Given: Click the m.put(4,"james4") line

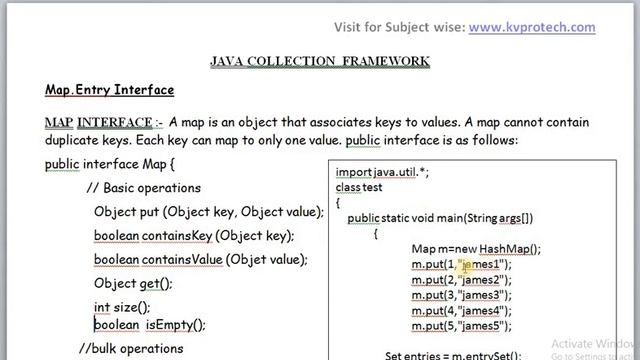Looking at the screenshot, I should (x=461, y=311).
